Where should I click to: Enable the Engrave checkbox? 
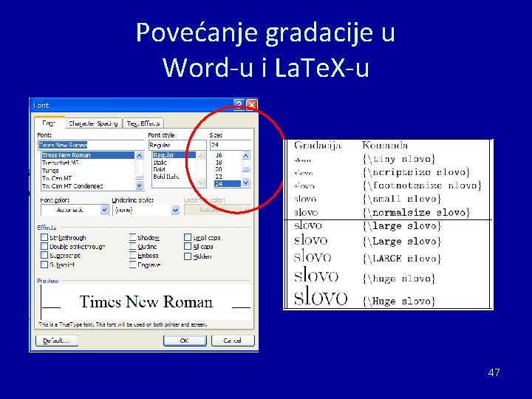click(x=133, y=265)
